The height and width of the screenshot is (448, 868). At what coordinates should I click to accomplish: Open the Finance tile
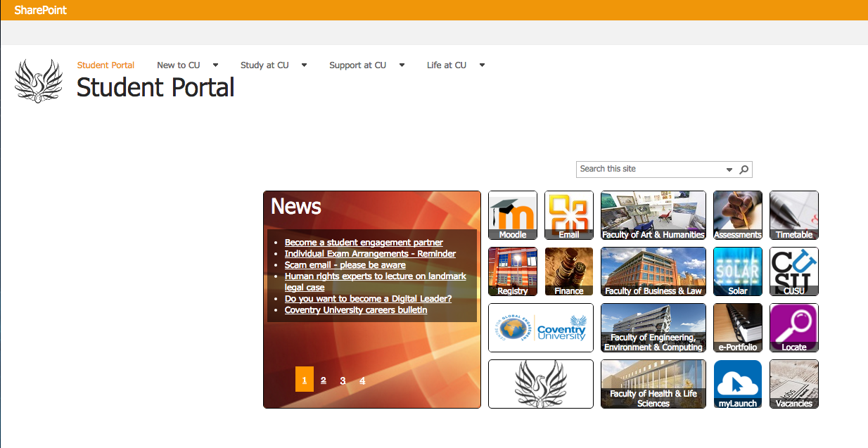[x=569, y=271]
